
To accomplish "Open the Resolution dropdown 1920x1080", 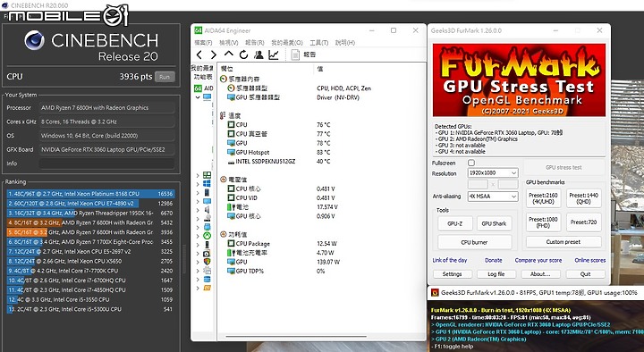I will point(493,172).
